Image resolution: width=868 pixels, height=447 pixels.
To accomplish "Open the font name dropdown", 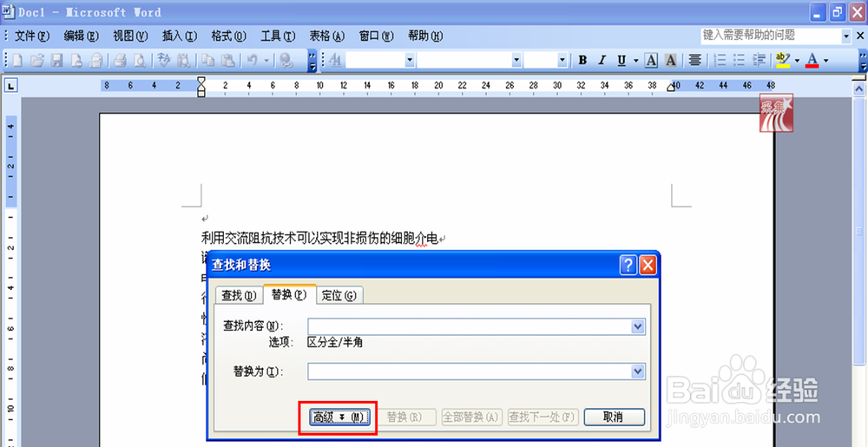I will tap(516, 60).
